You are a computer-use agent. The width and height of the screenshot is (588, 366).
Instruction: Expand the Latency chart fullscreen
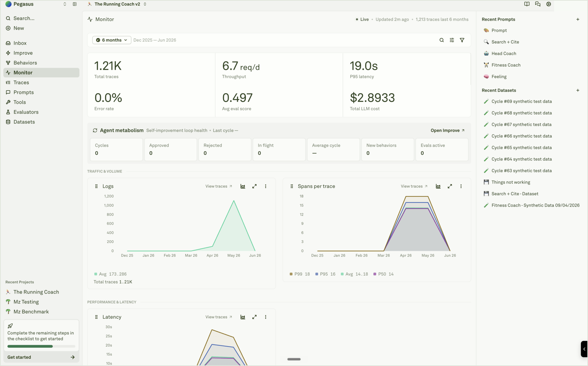click(x=255, y=317)
